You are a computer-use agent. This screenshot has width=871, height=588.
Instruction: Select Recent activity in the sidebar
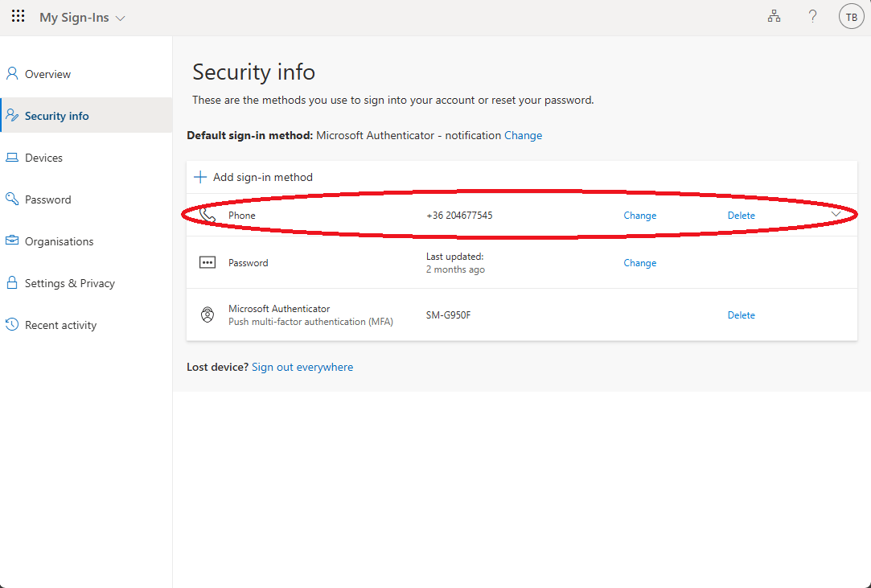tap(60, 325)
